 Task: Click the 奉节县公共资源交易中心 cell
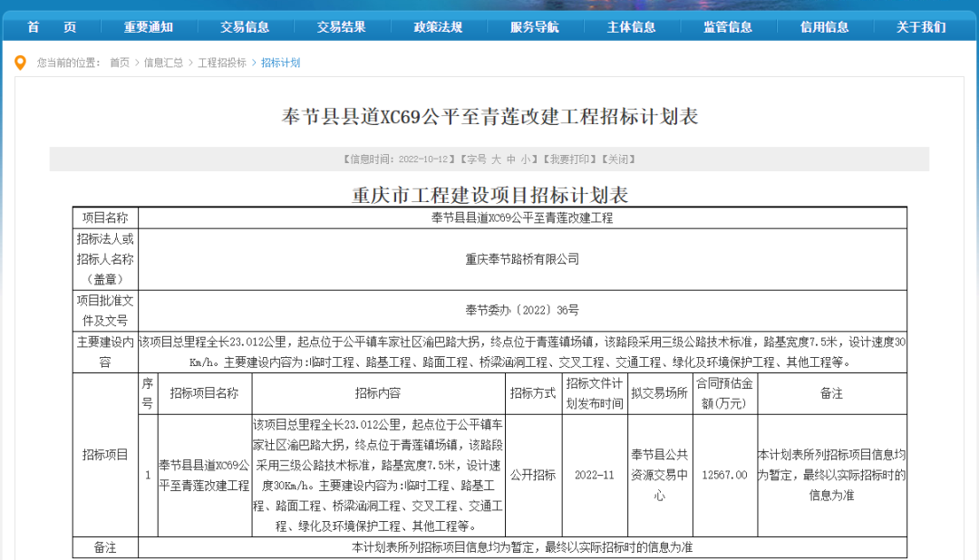tap(659, 475)
